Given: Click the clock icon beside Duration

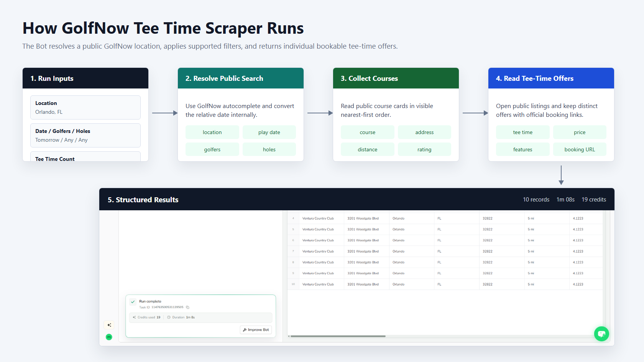Looking at the screenshot, I should click(x=169, y=317).
